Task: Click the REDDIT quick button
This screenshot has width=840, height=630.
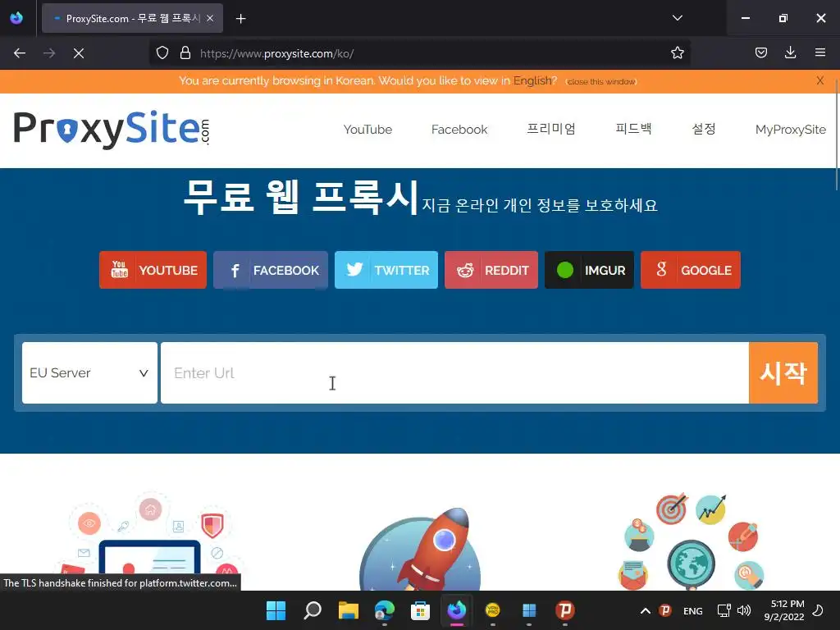Action: pos(491,270)
